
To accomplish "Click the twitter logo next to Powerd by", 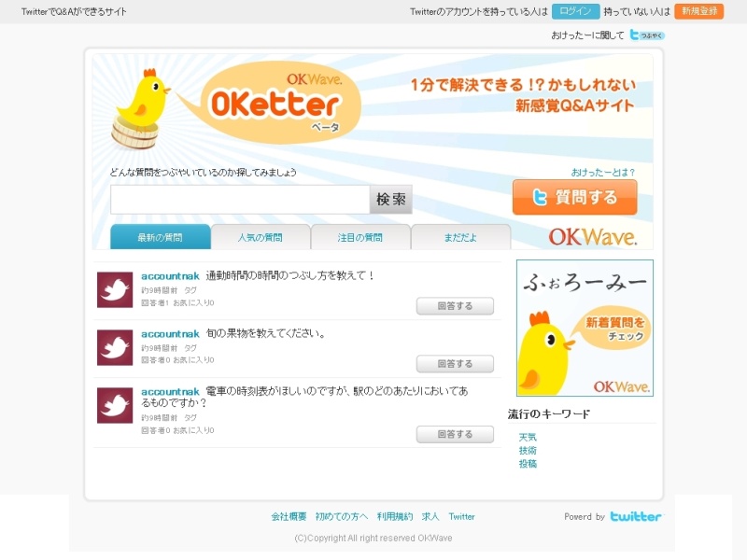I will tap(636, 517).
